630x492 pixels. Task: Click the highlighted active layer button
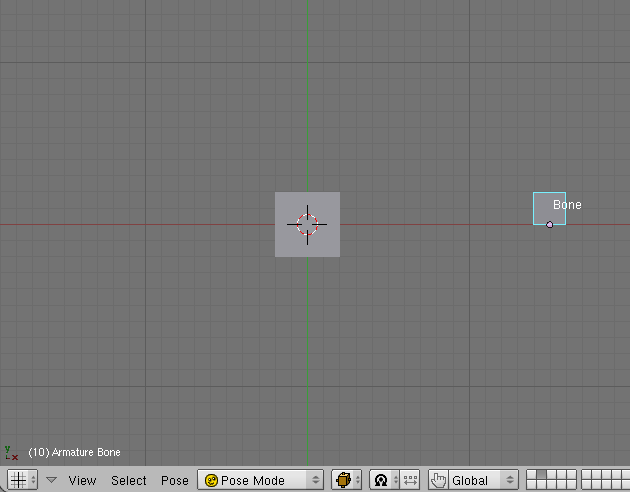point(541,474)
